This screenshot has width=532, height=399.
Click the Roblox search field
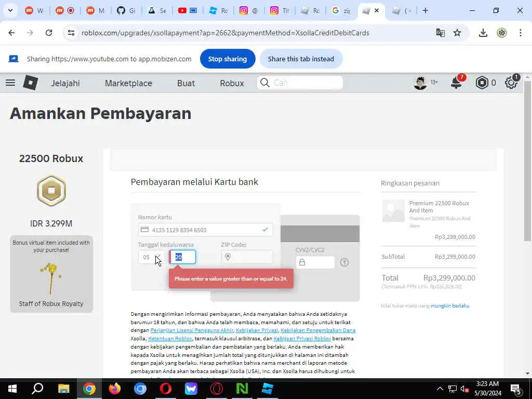coord(300,83)
